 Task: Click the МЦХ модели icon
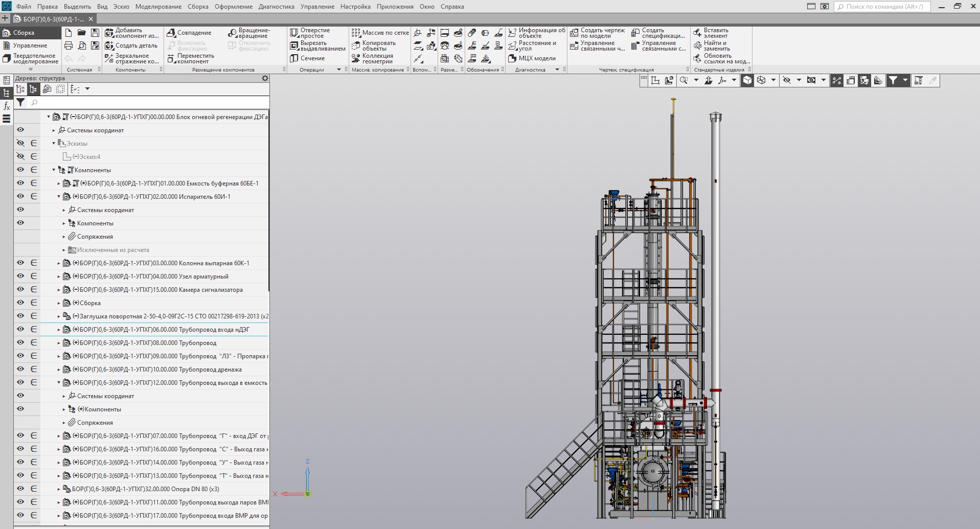[x=512, y=58]
